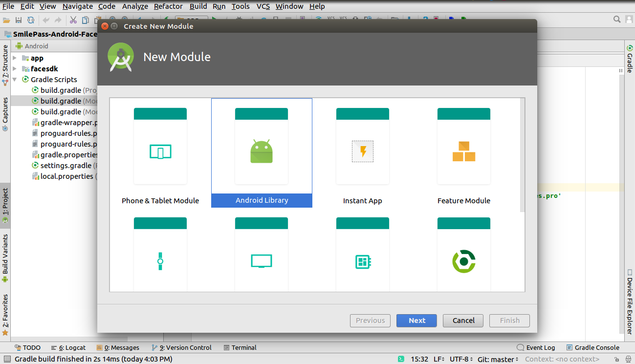Click the Synchronize toolbar icon

(x=31, y=20)
